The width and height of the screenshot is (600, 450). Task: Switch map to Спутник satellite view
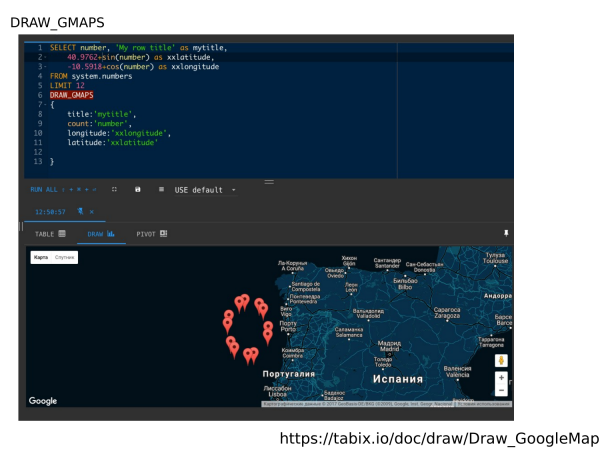pos(64,258)
